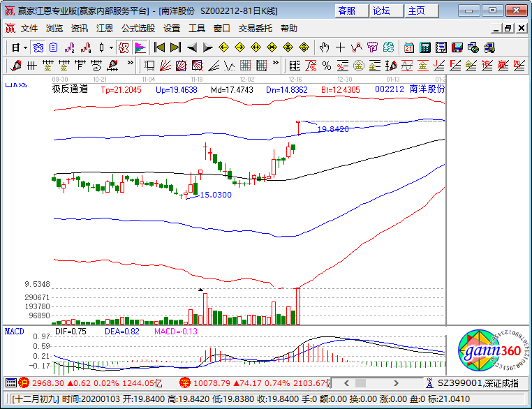532x409 pixels.
Task: Expand the period type dropdown arrow
Action: tap(25, 47)
